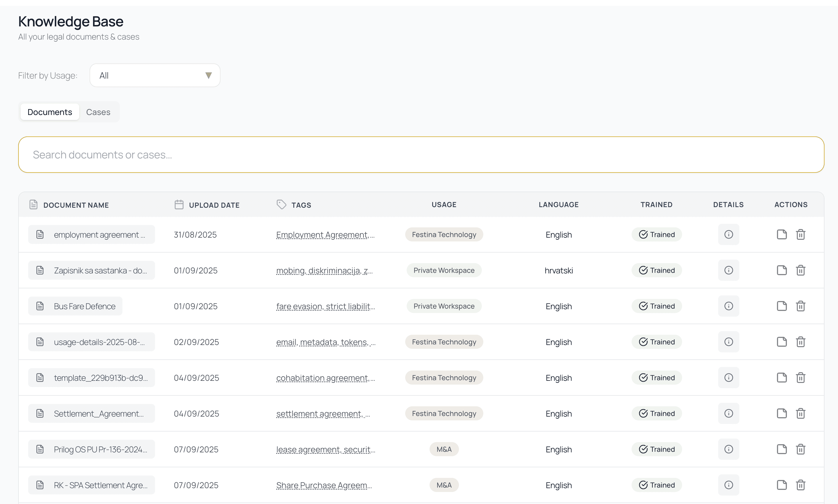The height and width of the screenshot is (504, 838).
Task: Click Trained badge on Zapisnik sa sastanka row
Action: point(656,270)
